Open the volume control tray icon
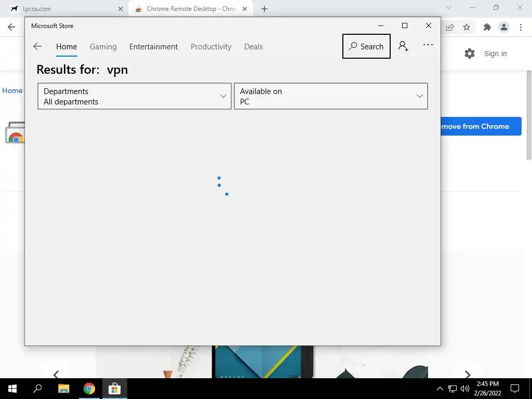The image size is (532, 399). [465, 389]
